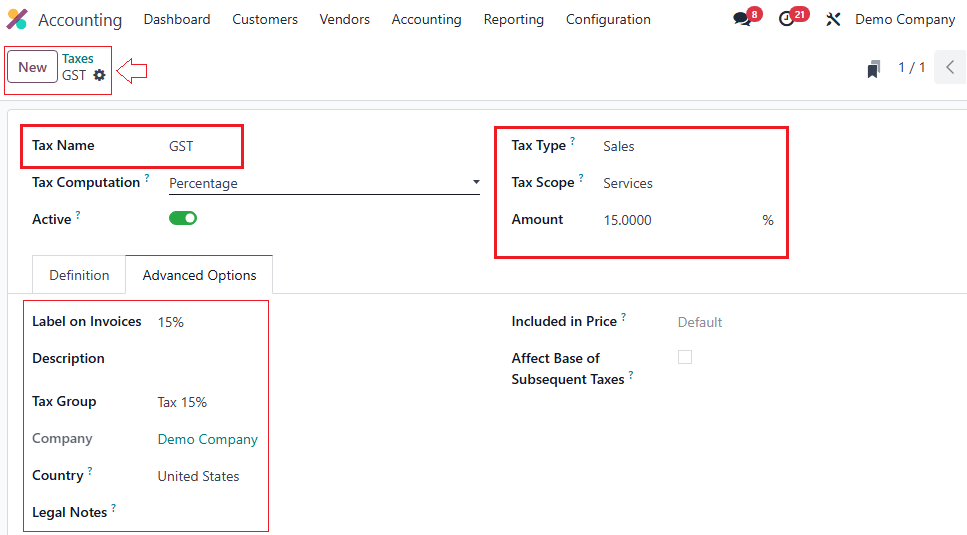Click the wrench debug tools icon

point(833,19)
